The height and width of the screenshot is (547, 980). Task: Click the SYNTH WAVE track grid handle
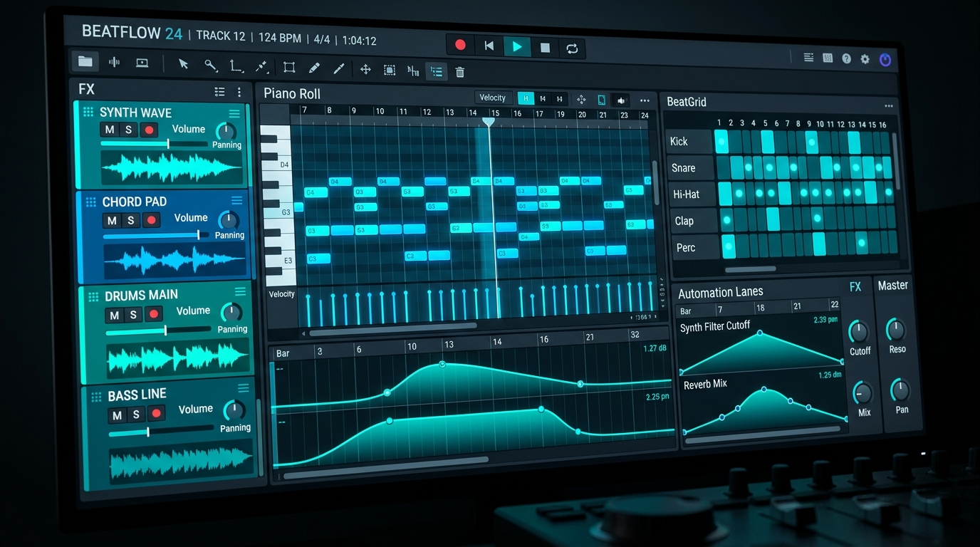88,112
